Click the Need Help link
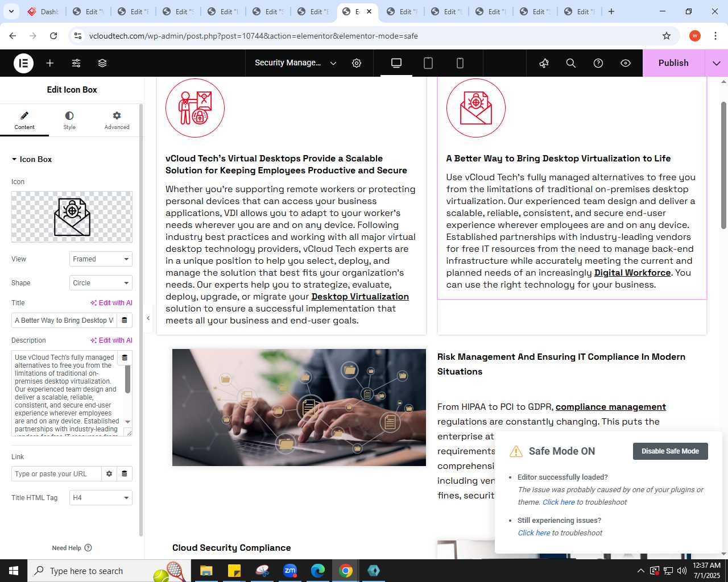Image resolution: width=728 pixels, height=582 pixels. point(72,548)
